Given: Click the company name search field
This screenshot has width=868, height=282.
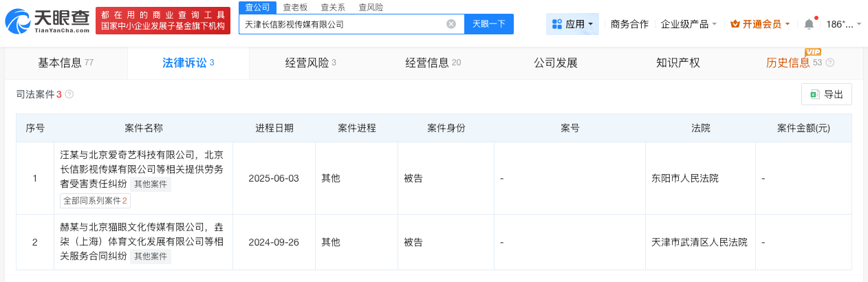Looking at the screenshot, I should 344,24.
